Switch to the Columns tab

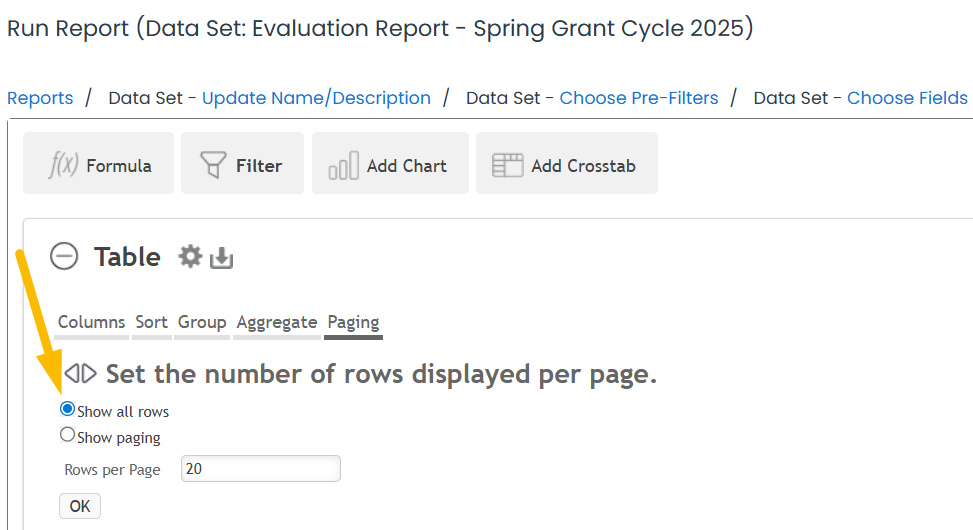click(91, 323)
